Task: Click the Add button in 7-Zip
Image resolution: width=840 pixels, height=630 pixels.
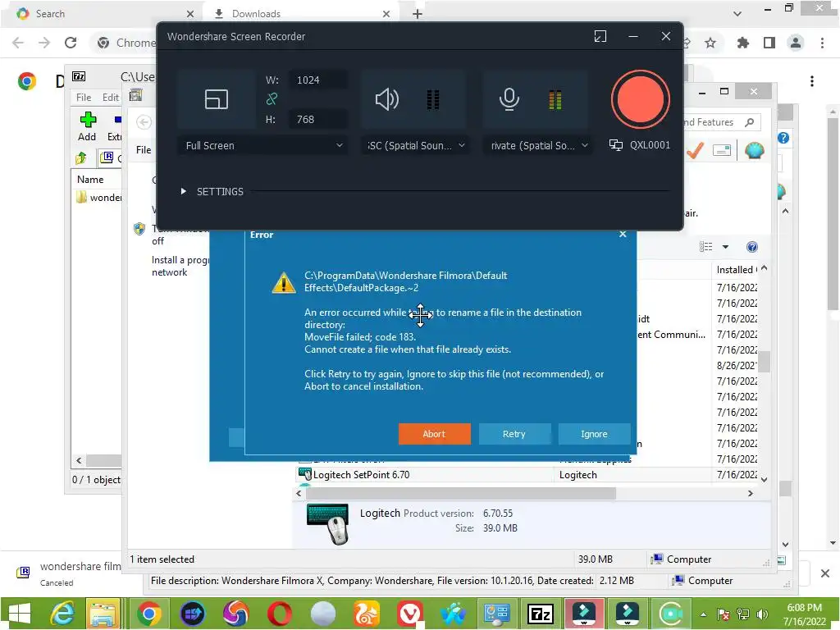Action: click(87, 127)
